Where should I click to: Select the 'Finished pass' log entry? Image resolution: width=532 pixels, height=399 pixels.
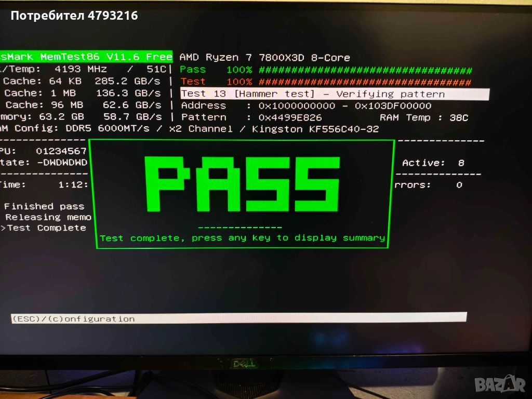[44, 206]
